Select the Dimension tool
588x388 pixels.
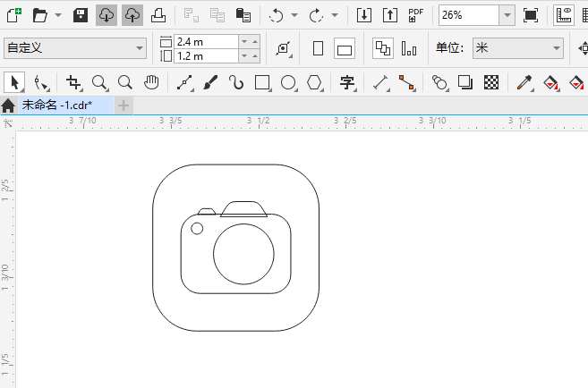click(380, 82)
